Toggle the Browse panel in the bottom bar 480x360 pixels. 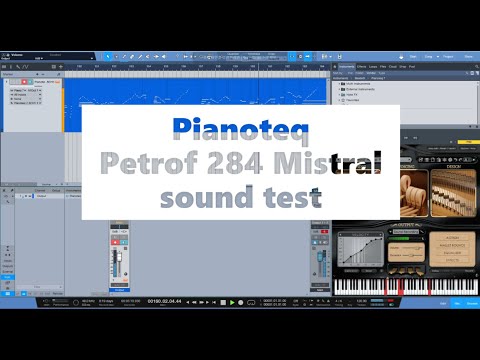472,304
